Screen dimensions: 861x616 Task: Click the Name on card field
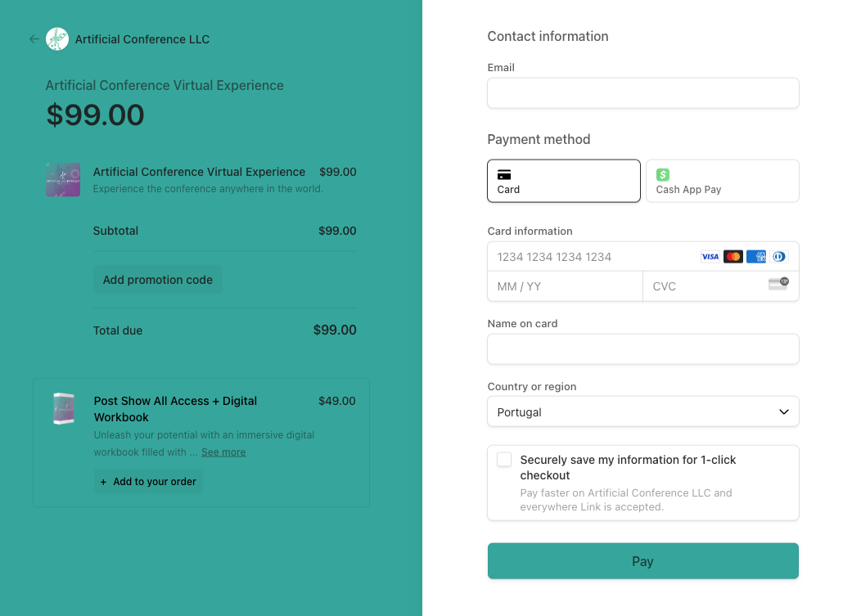[x=642, y=349]
